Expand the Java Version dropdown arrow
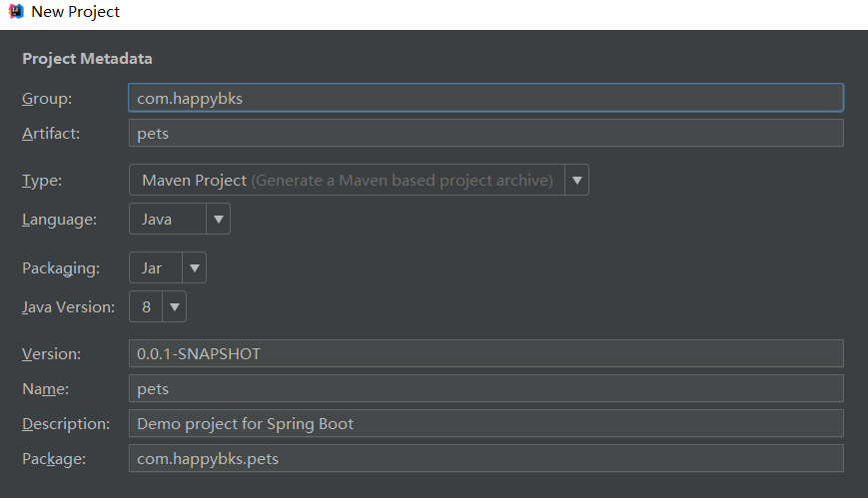Image resolution: width=868 pixels, height=498 pixels. click(x=174, y=306)
